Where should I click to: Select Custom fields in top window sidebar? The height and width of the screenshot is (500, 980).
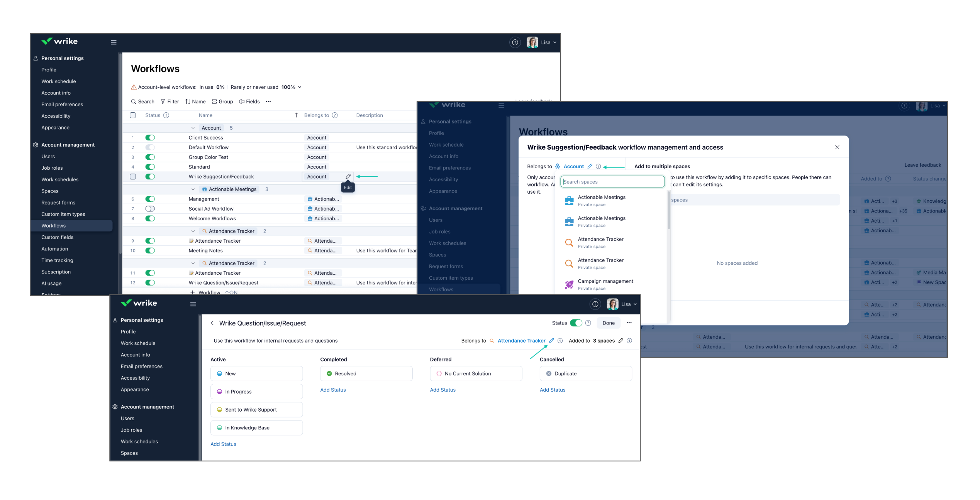click(57, 237)
